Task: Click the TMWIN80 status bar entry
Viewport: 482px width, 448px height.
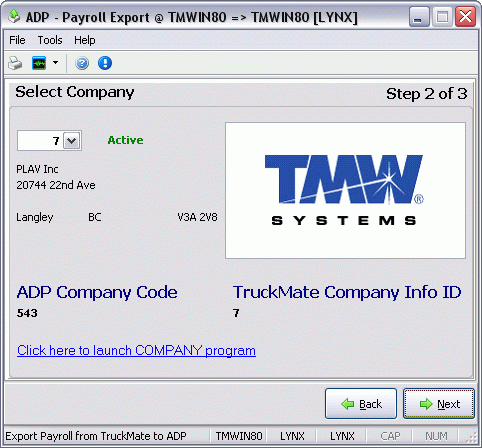Action: (x=239, y=436)
